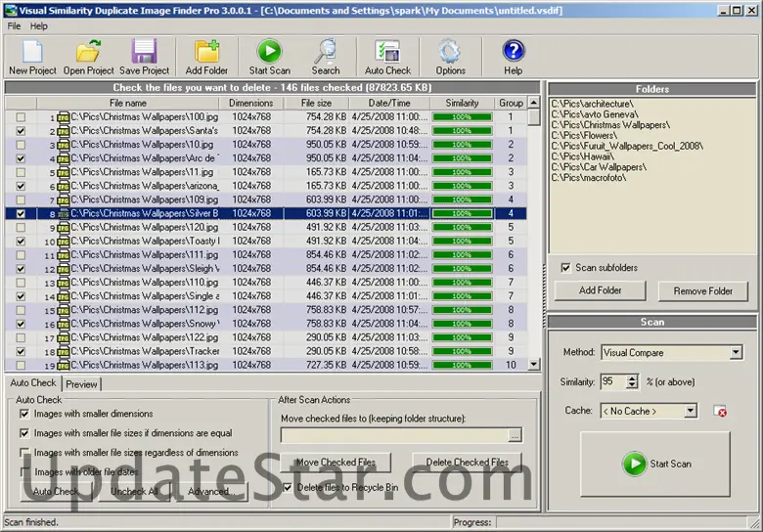
Task: Click JPG file icon for 110.jpg row
Action: point(64,283)
